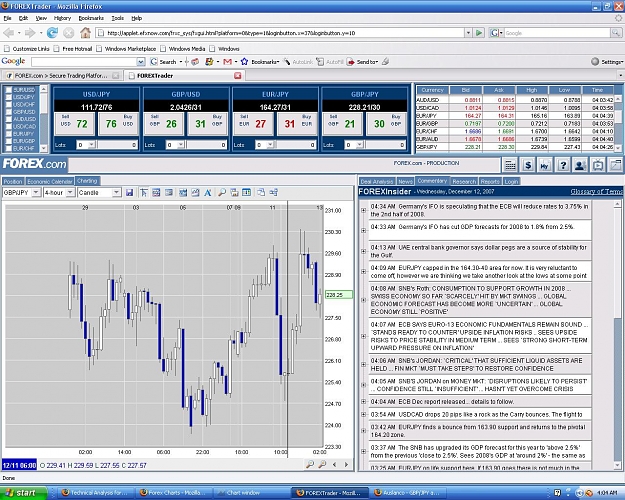Open the TV video icon
Image resolution: width=625 pixels, height=500 pixels.
[x=598, y=165]
